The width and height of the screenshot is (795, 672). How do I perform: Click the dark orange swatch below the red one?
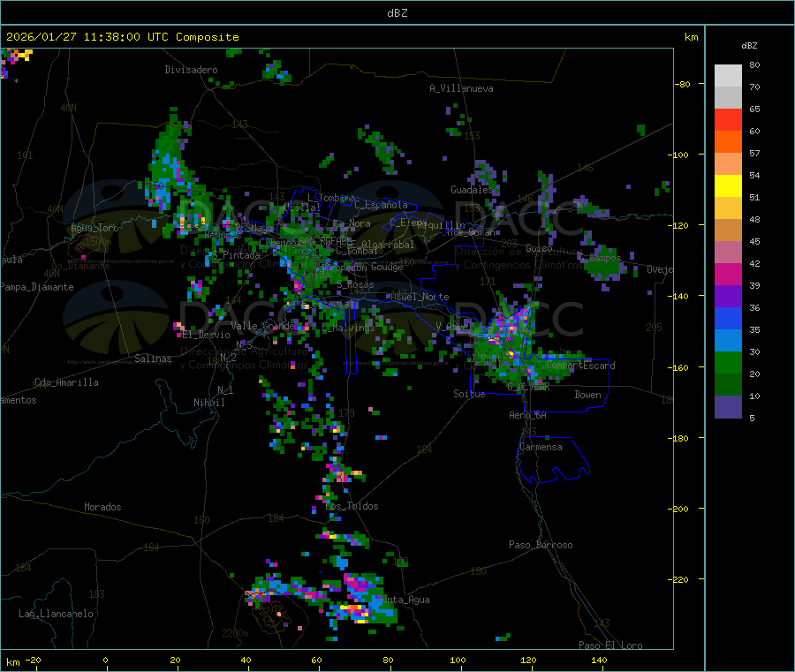728,142
